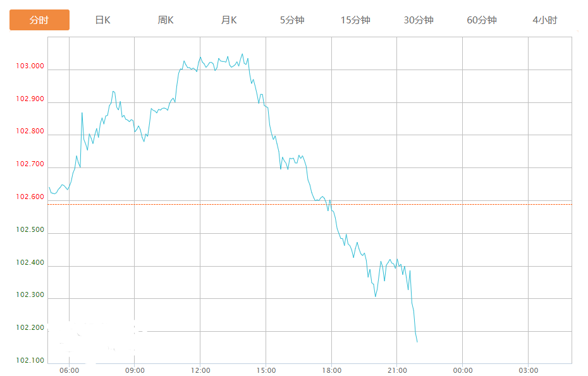Switch to the 日K chart tab
The width and height of the screenshot is (588, 376).
pyautogui.click(x=102, y=20)
